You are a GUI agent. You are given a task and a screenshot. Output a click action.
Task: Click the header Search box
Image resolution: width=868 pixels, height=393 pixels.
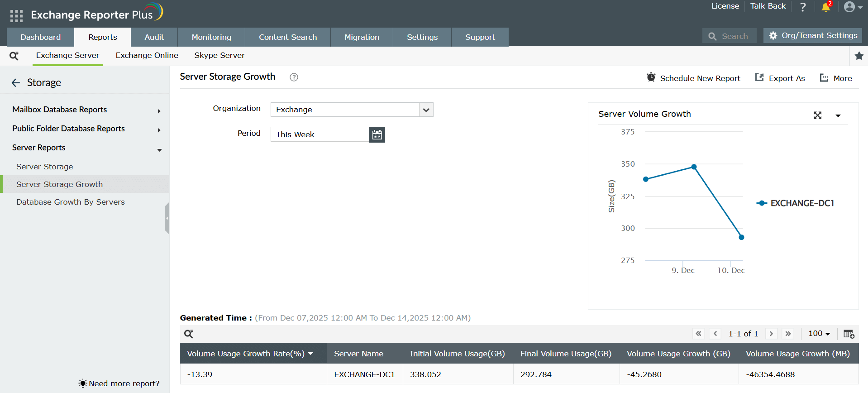click(x=730, y=36)
